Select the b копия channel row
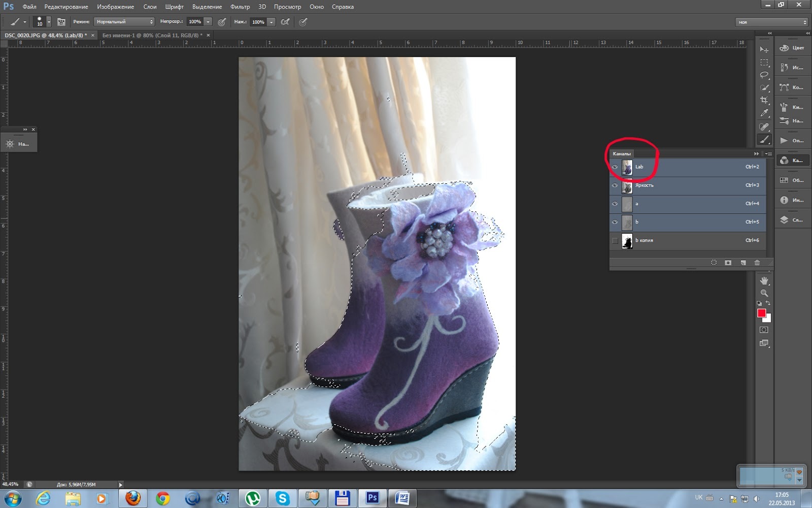This screenshot has width=812, height=508. click(x=688, y=240)
